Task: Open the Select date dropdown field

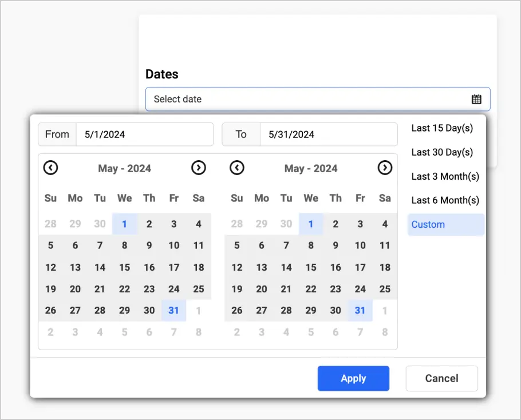Action: click(x=309, y=99)
